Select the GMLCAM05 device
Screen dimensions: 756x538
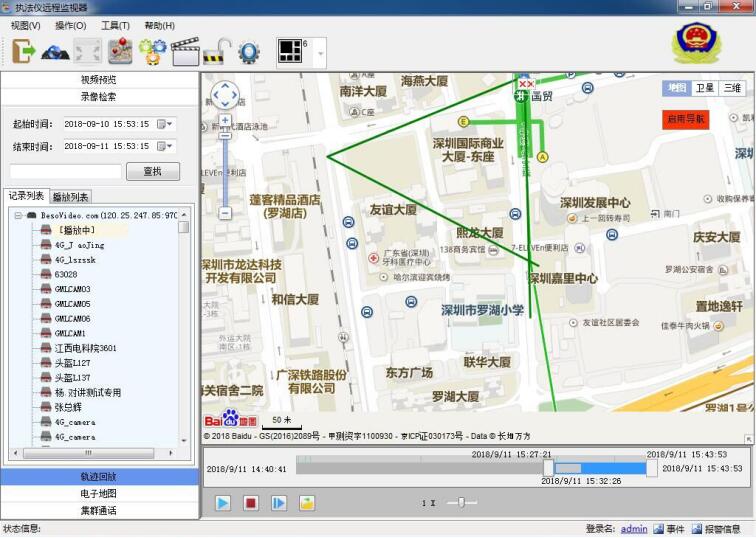[72, 304]
